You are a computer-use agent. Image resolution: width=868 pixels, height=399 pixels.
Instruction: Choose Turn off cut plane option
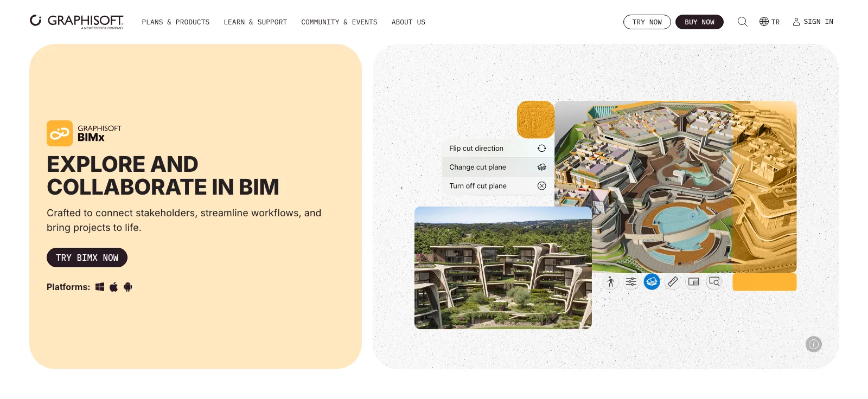coord(498,186)
